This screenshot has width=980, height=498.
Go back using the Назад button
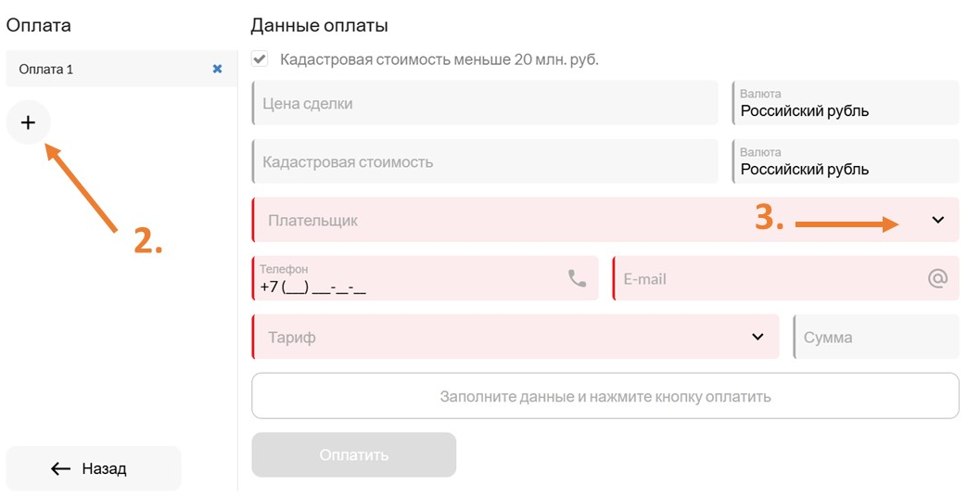click(x=93, y=468)
